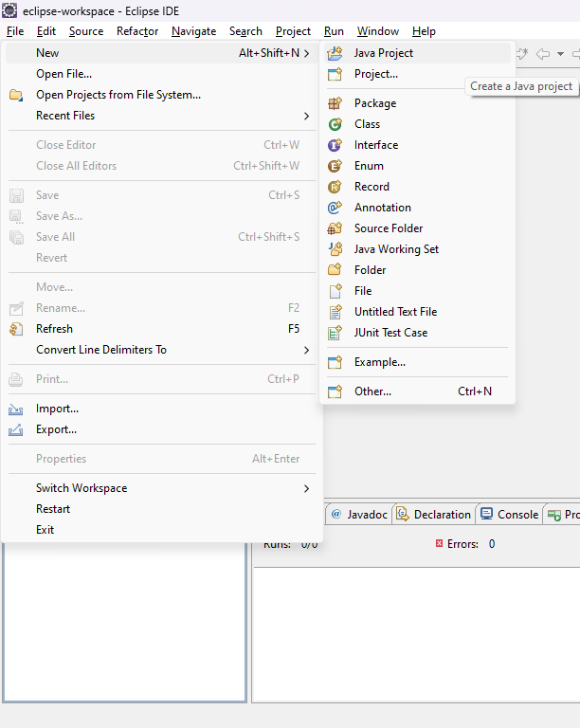Viewport: 580px width, 728px height.
Task: Select Package in the New submenu
Action: point(418,103)
